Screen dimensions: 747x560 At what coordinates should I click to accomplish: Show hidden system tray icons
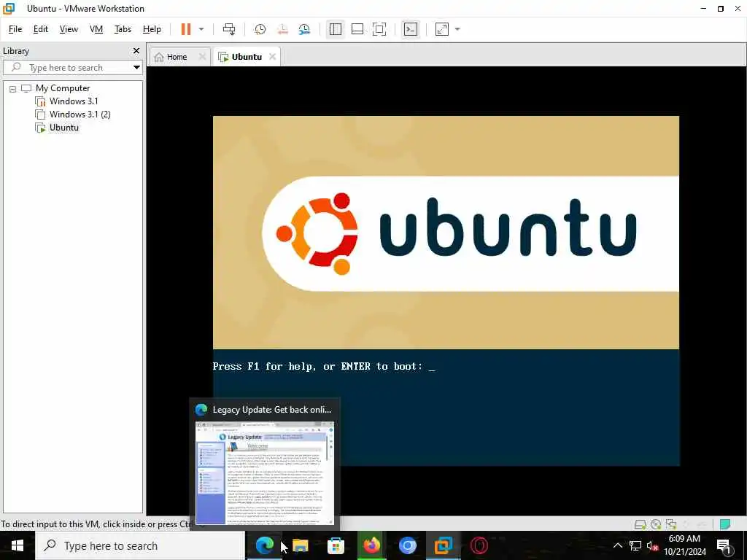(617, 545)
